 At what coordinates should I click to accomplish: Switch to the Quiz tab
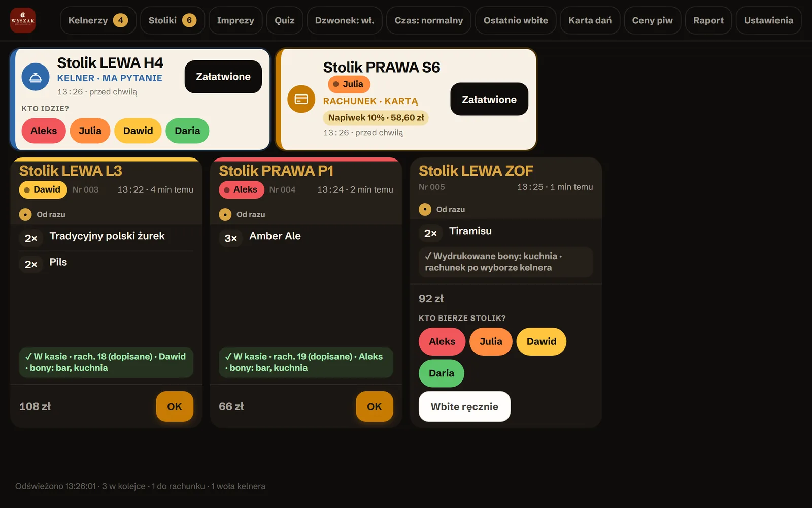click(x=285, y=20)
